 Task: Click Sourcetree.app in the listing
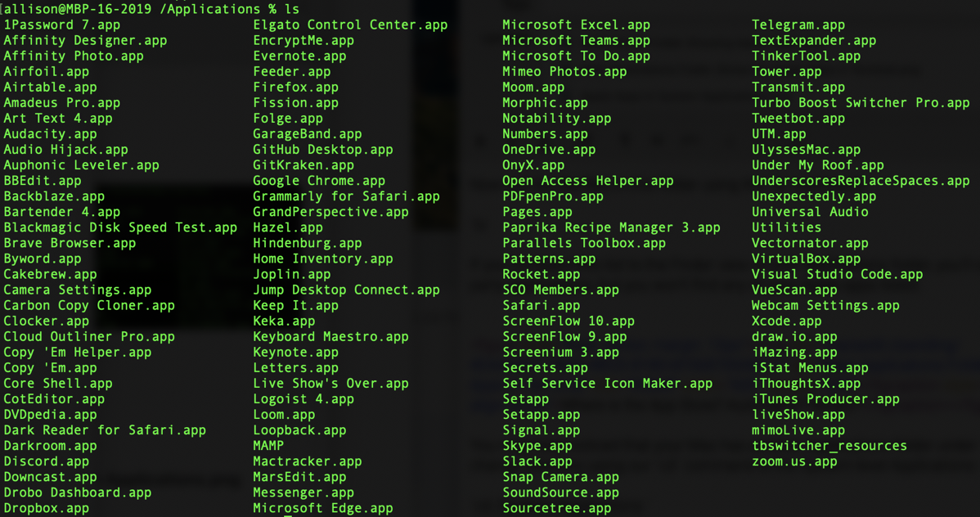point(556,508)
